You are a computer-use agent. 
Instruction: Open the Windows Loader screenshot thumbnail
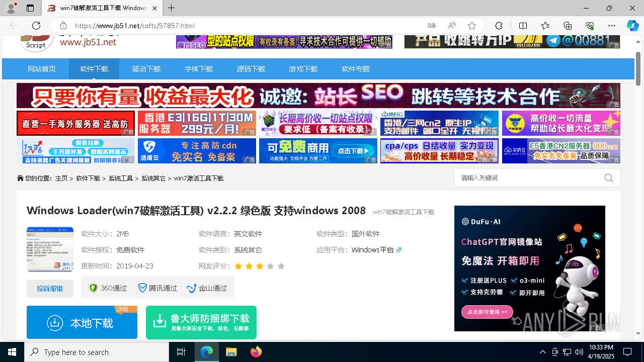click(x=50, y=249)
